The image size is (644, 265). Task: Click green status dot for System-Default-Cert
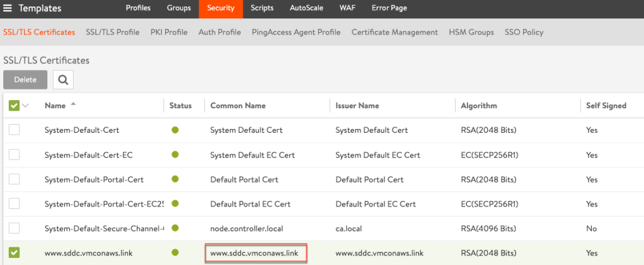point(175,130)
